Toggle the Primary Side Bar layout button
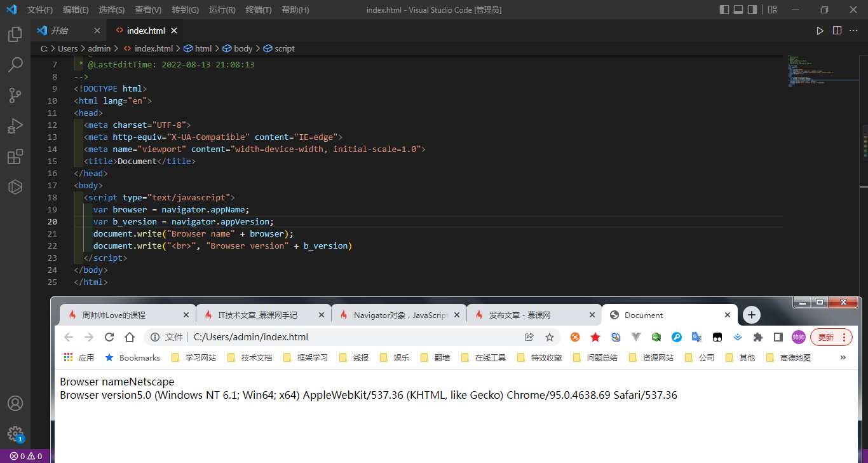The height and width of the screenshot is (463, 868). click(724, 10)
